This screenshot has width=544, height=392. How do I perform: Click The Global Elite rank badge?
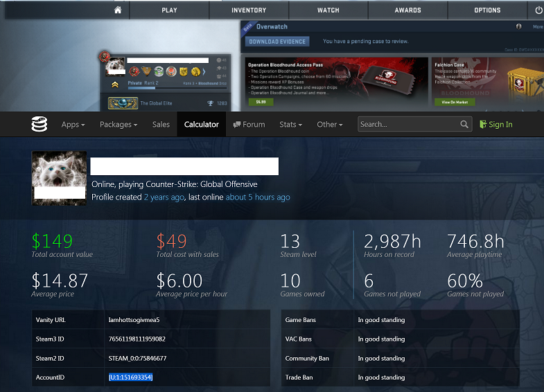click(123, 103)
